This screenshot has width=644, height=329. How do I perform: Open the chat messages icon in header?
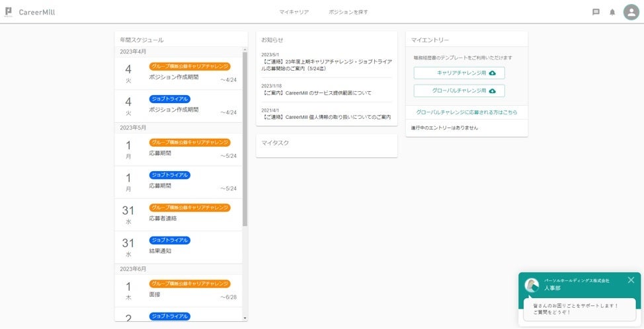click(x=596, y=12)
